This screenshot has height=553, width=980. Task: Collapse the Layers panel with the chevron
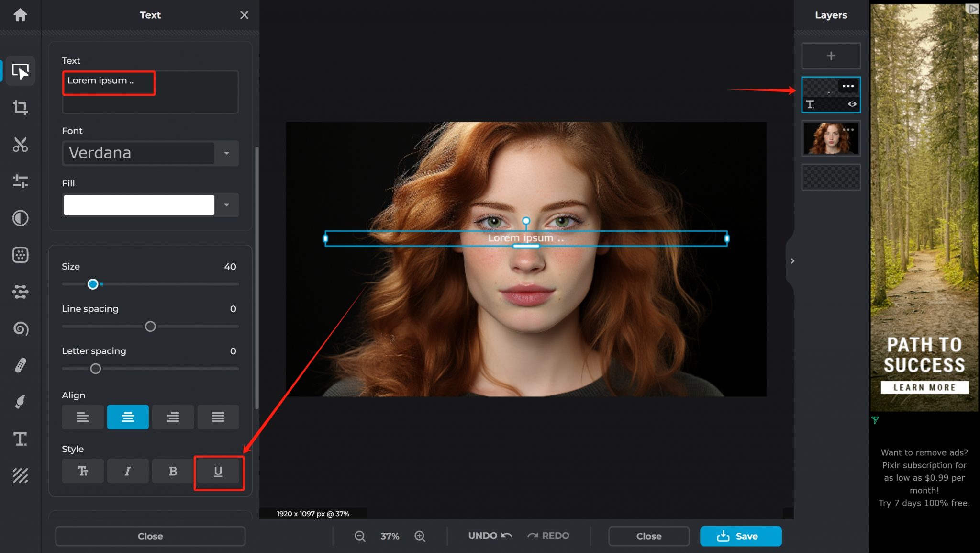point(792,260)
